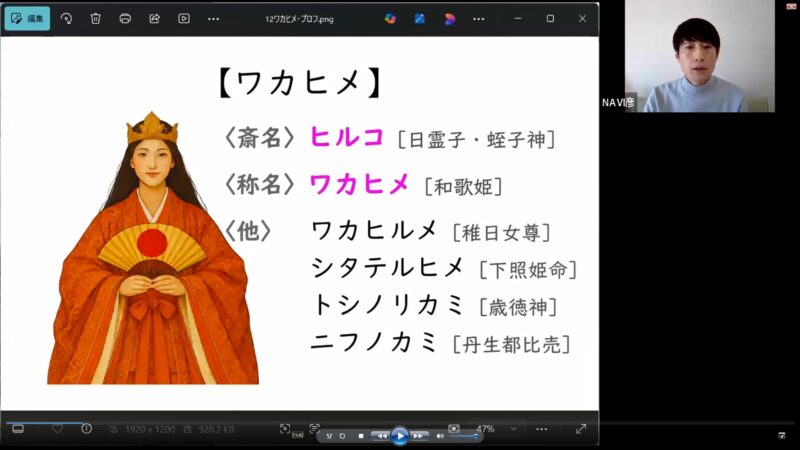
Task: Click the 1920 x 1200 dimensions text
Action: point(150,430)
